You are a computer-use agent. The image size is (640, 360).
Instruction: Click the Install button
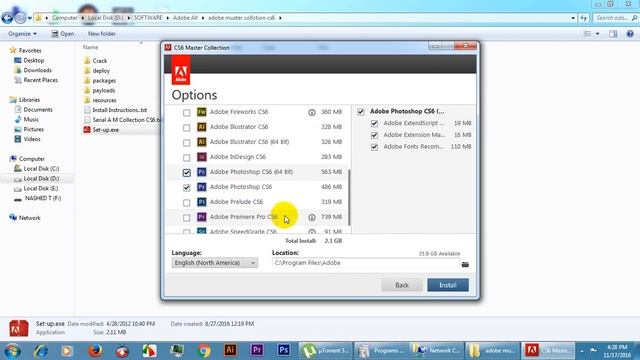click(448, 285)
